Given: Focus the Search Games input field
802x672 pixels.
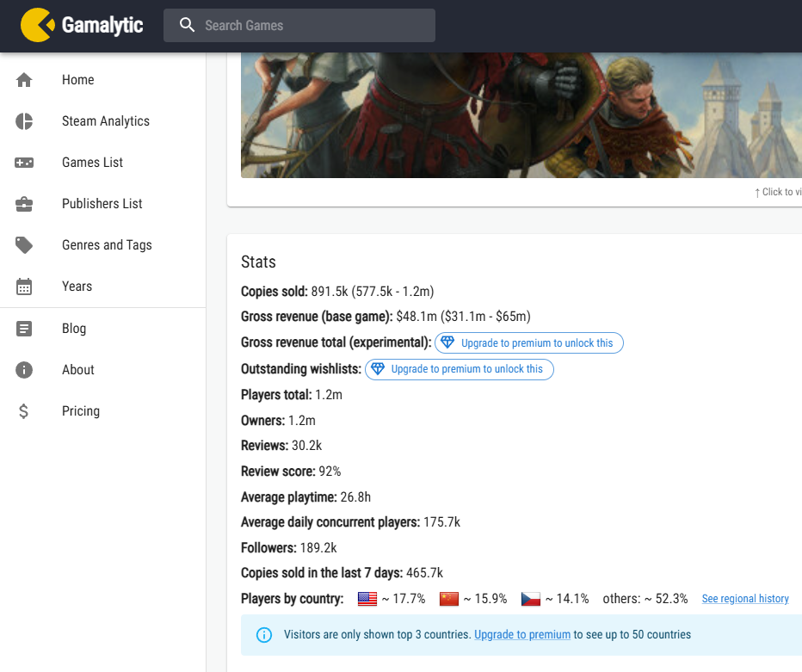Looking at the screenshot, I should pyautogui.click(x=299, y=25).
